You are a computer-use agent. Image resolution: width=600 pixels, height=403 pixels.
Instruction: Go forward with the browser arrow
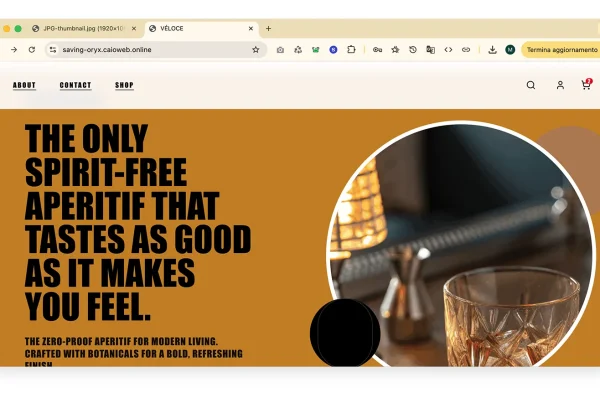coord(14,50)
